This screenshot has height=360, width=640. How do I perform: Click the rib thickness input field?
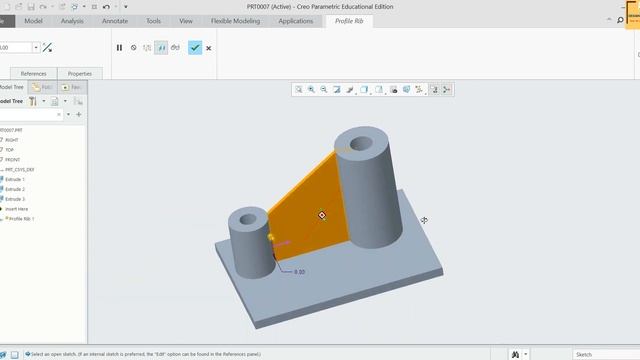[x=16, y=48]
